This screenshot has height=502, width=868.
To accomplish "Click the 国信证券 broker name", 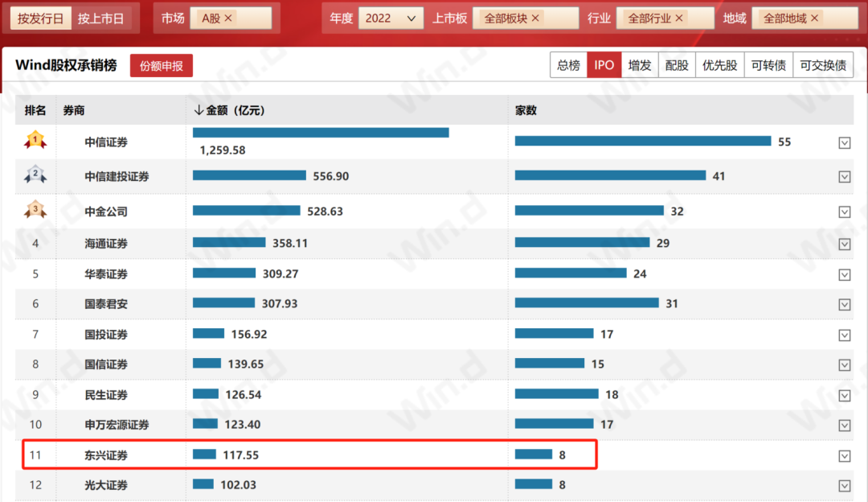I will click(106, 364).
